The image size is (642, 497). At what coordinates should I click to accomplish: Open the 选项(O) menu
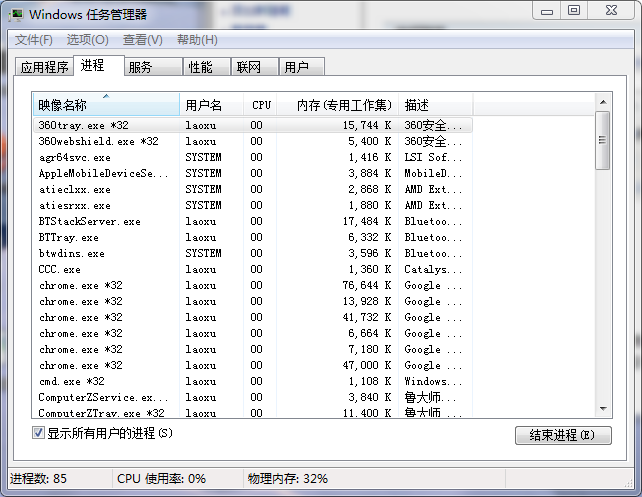pos(88,40)
